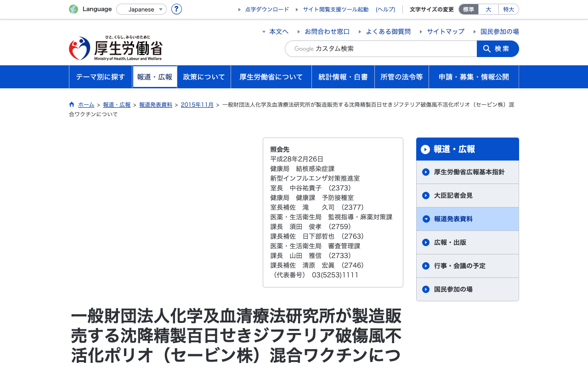Click the home icon in breadcrumb
The width and height of the screenshot is (588, 368).
[72, 104]
